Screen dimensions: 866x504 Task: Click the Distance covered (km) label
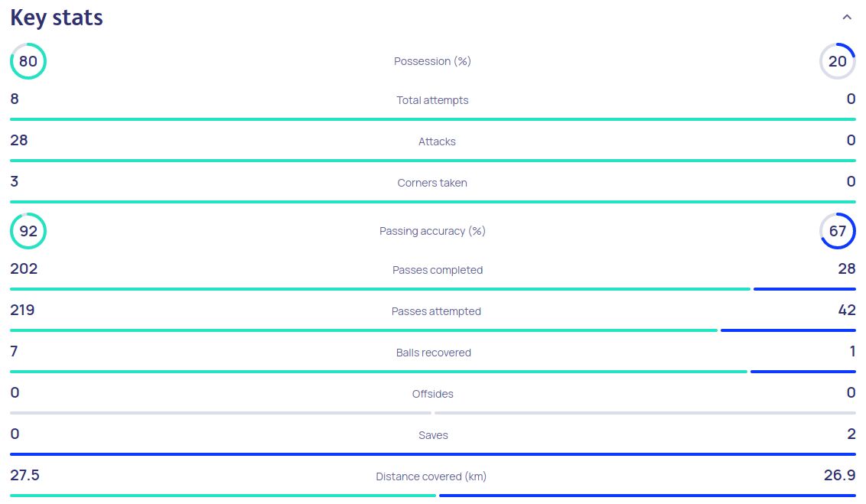coord(431,476)
